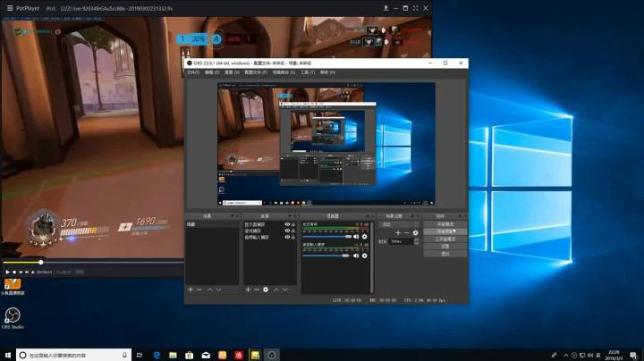Click the PotPlayer pin-on-top icon
644x361 pixels.
[386, 8]
